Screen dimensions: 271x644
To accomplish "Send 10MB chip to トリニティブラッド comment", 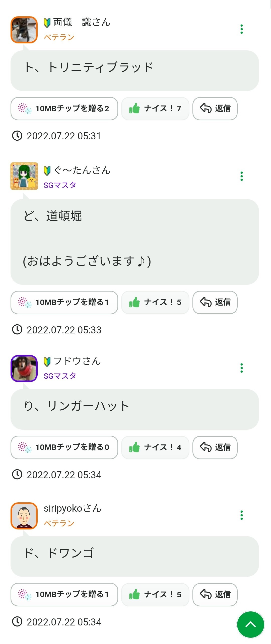I will pos(64,109).
